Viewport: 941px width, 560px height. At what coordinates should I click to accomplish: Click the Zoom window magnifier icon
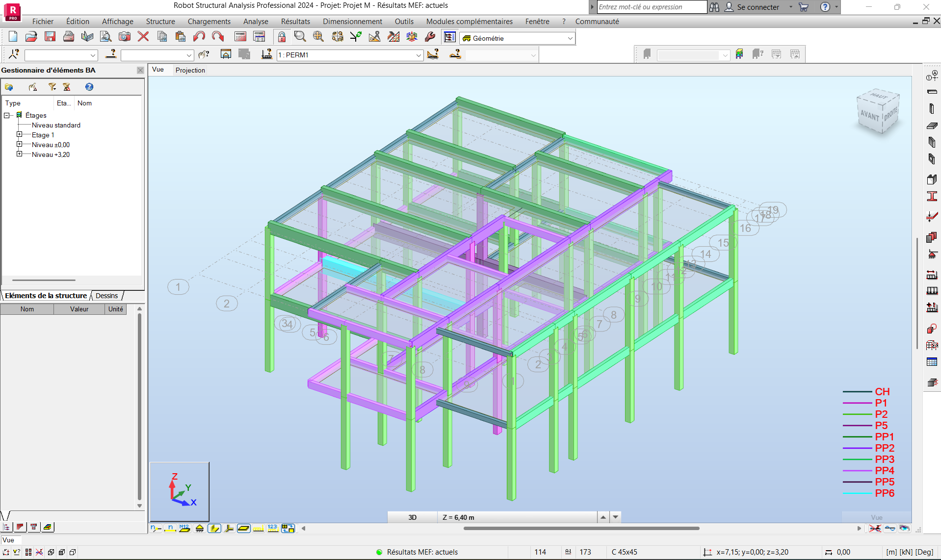pos(300,37)
